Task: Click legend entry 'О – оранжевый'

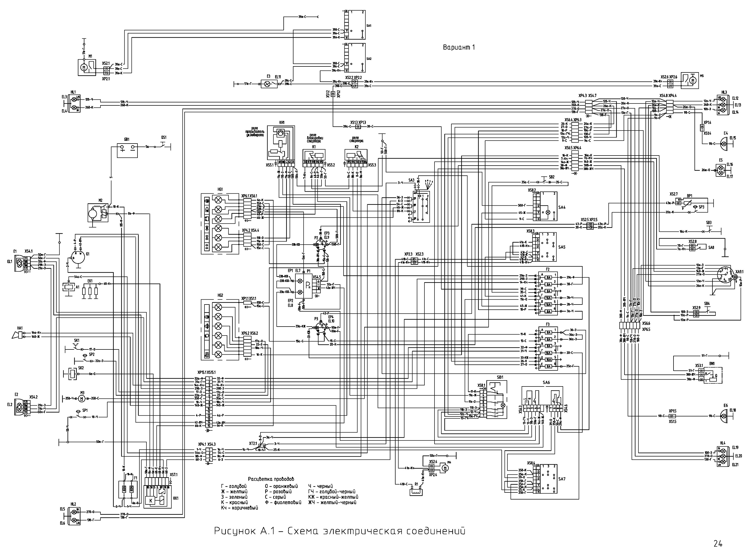Action: tap(281, 486)
